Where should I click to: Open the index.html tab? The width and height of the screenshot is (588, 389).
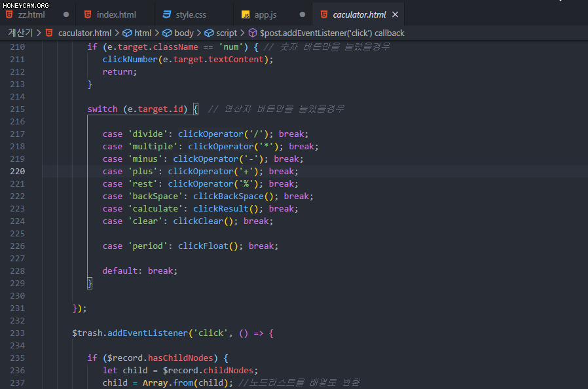pos(117,14)
